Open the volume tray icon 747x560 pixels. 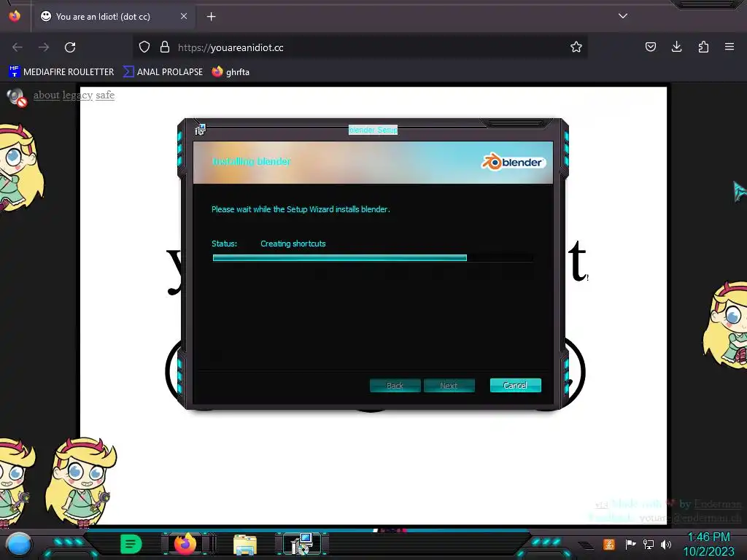click(666, 544)
